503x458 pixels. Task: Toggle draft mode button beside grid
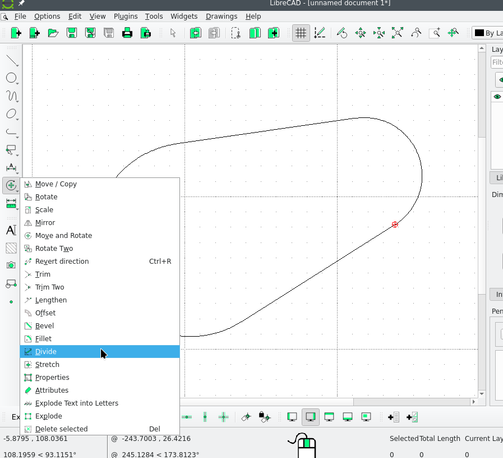pyautogui.click(x=319, y=33)
